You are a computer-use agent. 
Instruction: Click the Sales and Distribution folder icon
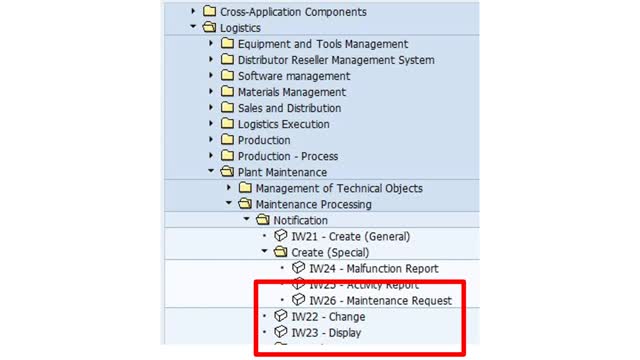[x=227, y=107]
